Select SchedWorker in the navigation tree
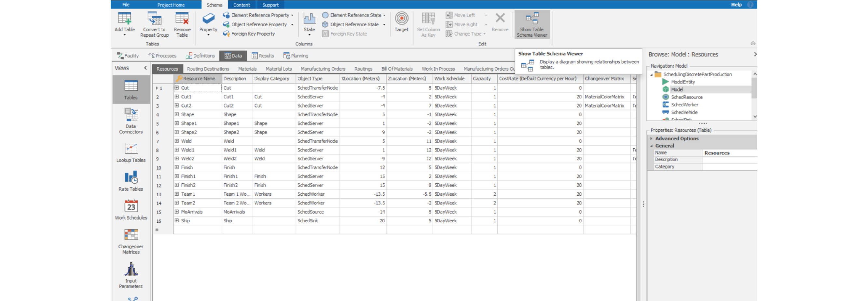 684,105
